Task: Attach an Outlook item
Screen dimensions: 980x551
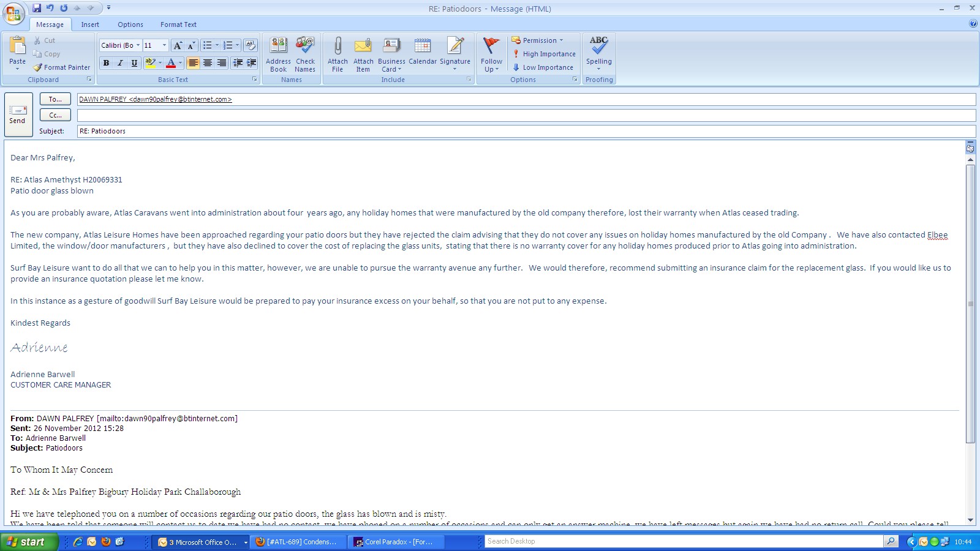Action: click(363, 54)
